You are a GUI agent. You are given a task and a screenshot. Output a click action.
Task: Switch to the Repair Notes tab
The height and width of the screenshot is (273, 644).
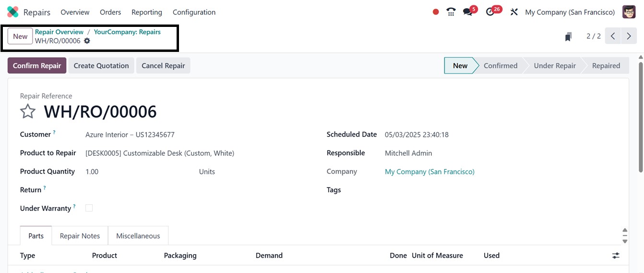pyautogui.click(x=80, y=236)
